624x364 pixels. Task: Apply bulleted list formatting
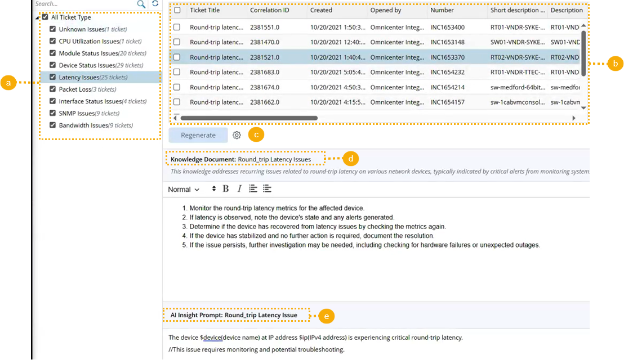pyautogui.click(x=267, y=189)
